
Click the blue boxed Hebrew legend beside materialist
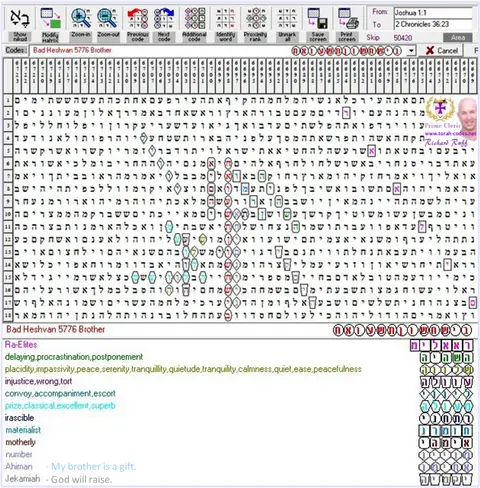(x=446, y=430)
